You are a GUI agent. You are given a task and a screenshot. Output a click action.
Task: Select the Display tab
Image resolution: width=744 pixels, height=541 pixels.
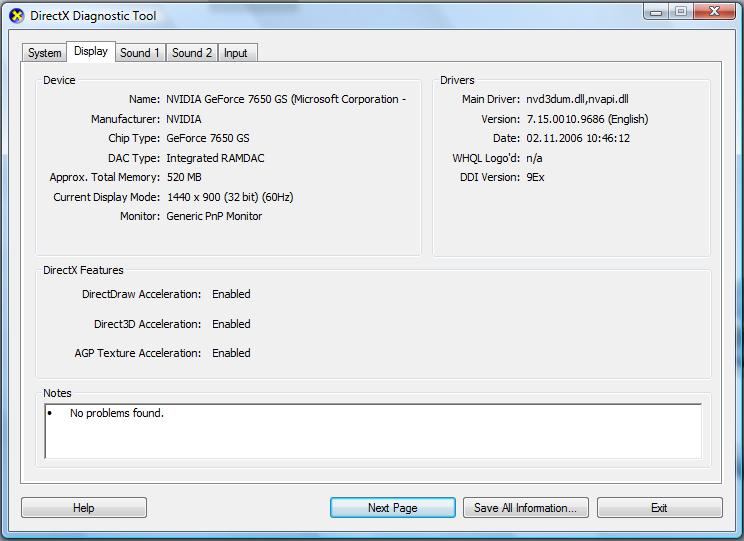coord(91,51)
